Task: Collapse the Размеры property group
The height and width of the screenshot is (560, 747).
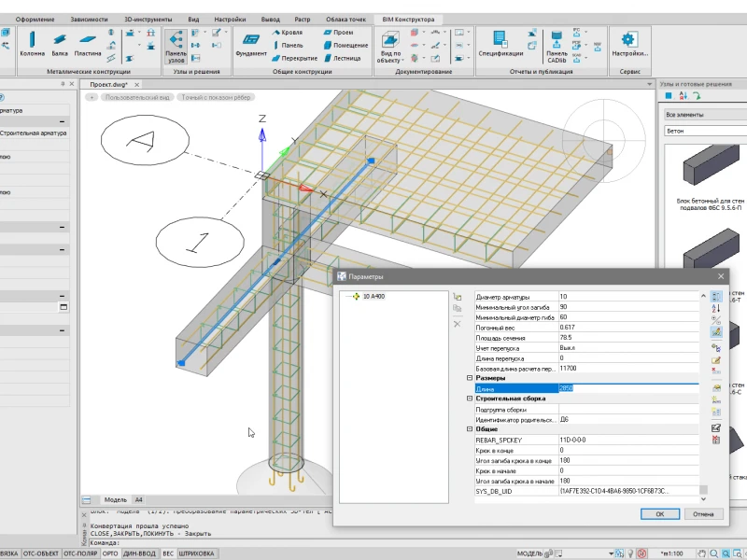Action: point(470,378)
